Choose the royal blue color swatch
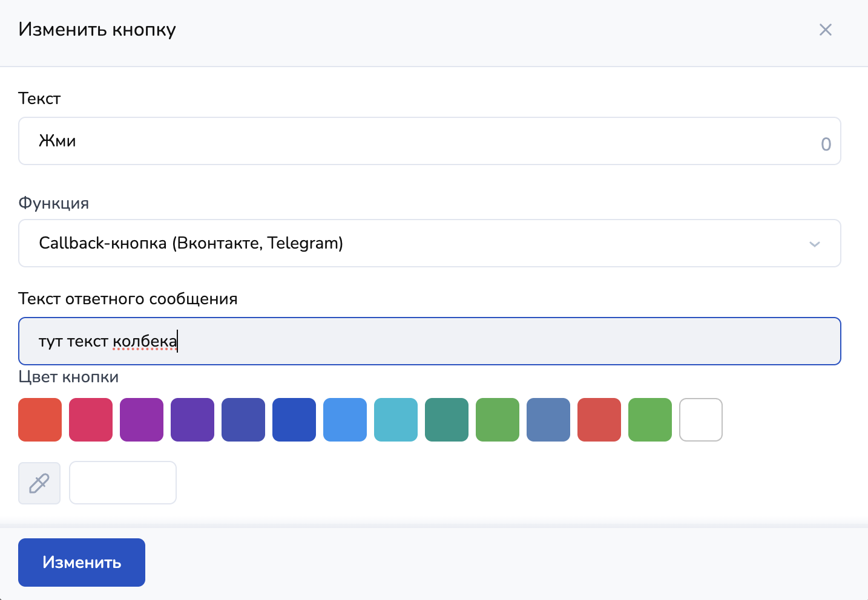Screen dimensions: 868x600 [294, 420]
